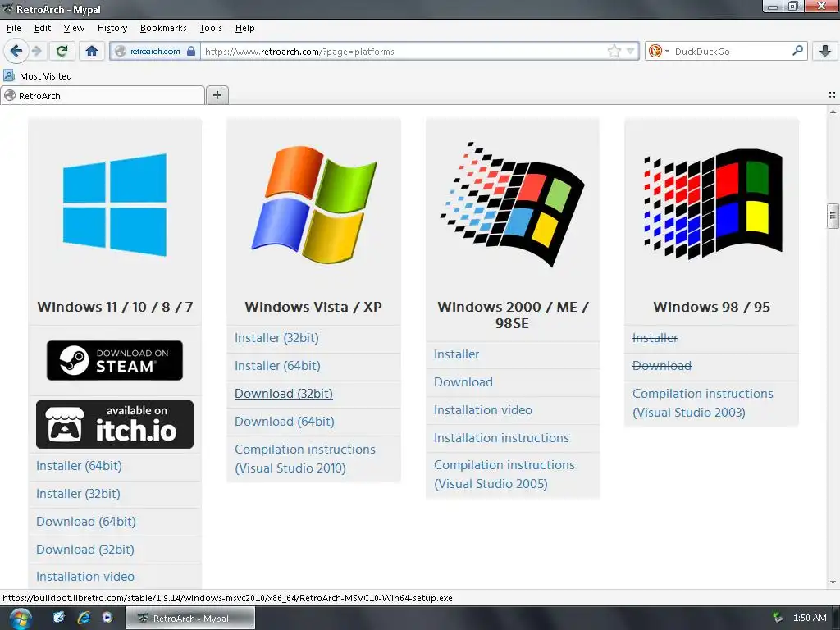Click the Windows 98 / 95 logo
This screenshot has width=840, height=630.
coord(713,204)
